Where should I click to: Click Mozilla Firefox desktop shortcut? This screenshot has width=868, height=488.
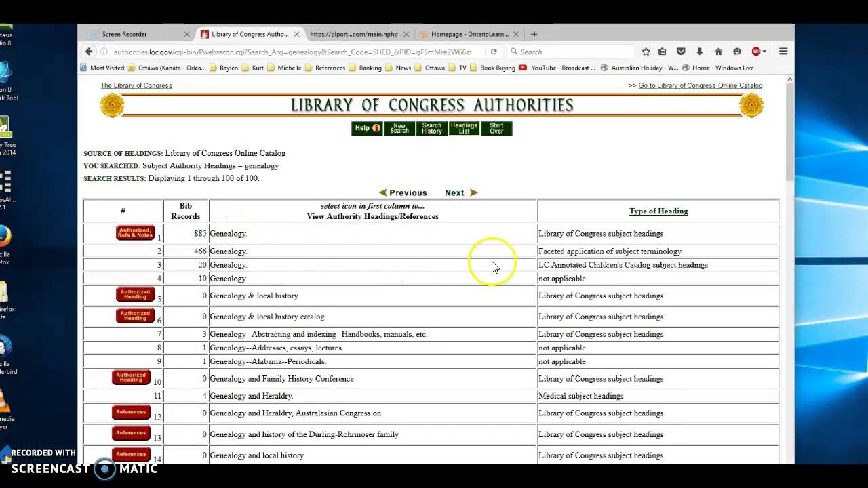[5, 245]
